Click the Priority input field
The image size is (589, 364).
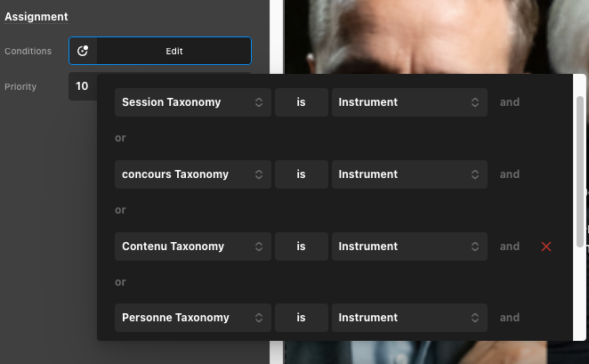(x=83, y=86)
